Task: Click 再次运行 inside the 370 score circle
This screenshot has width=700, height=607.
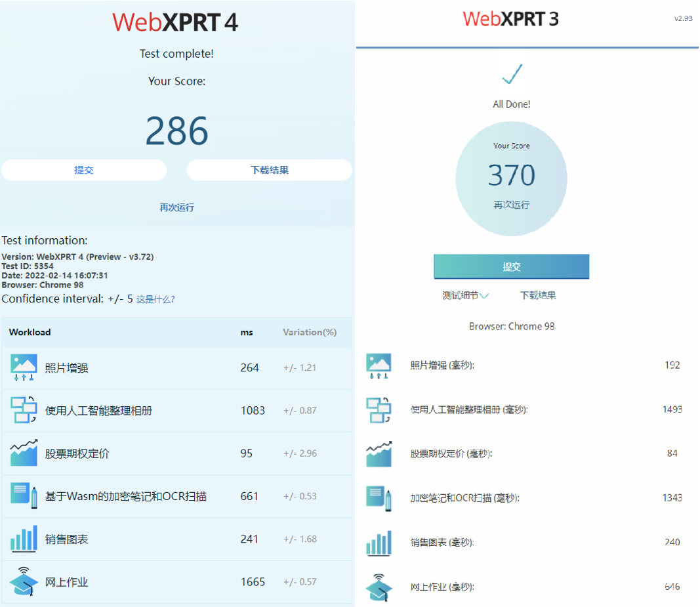Action: point(512,205)
